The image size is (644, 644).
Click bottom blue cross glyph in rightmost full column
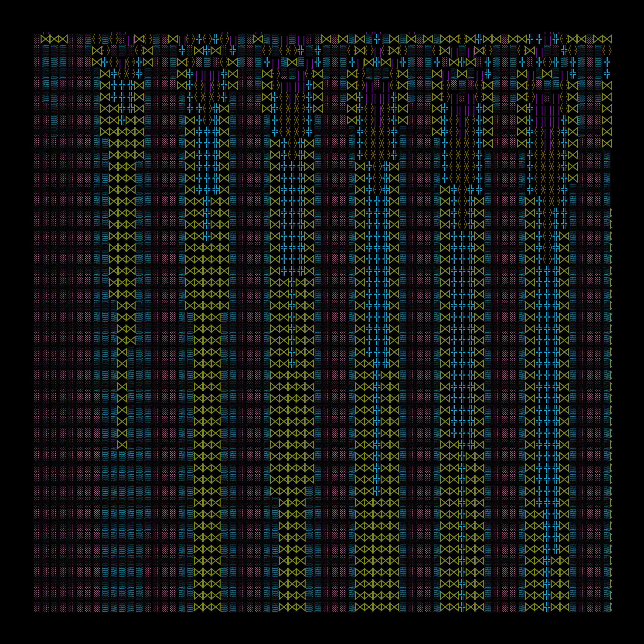[x=547, y=607]
